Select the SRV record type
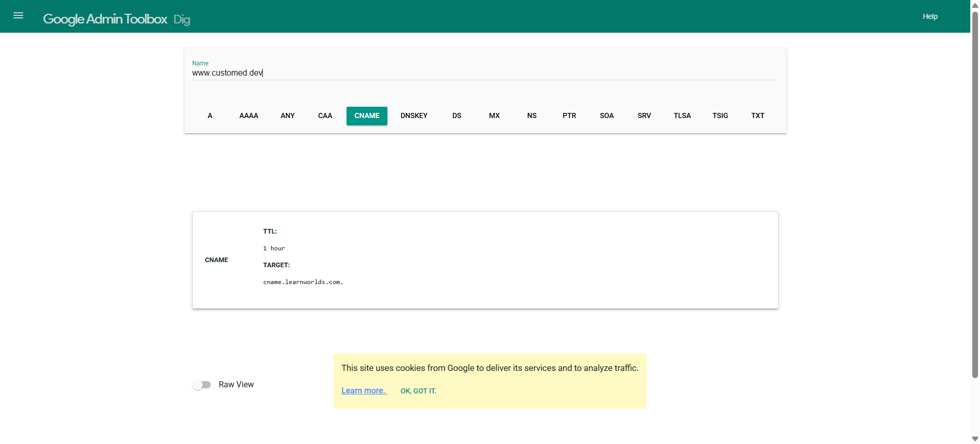This screenshot has height=444, width=980. pos(644,116)
